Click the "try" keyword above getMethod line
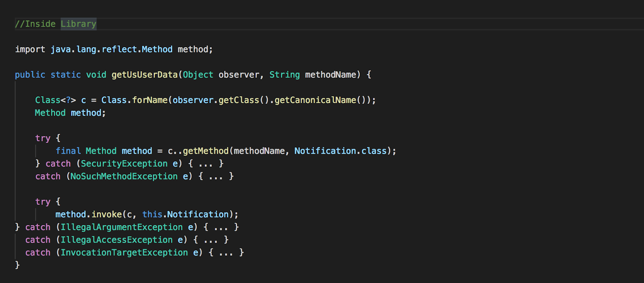 (43, 138)
